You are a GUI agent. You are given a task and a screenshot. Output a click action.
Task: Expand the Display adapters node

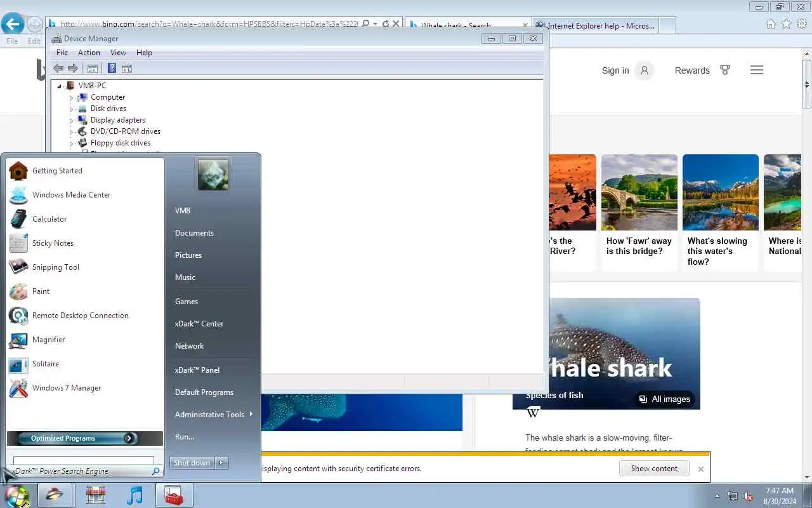tap(72, 121)
